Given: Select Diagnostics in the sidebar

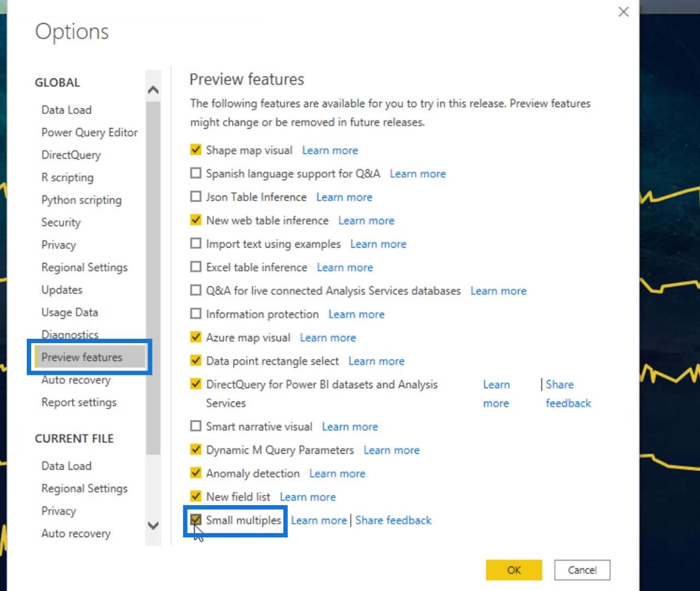Looking at the screenshot, I should pyautogui.click(x=70, y=334).
